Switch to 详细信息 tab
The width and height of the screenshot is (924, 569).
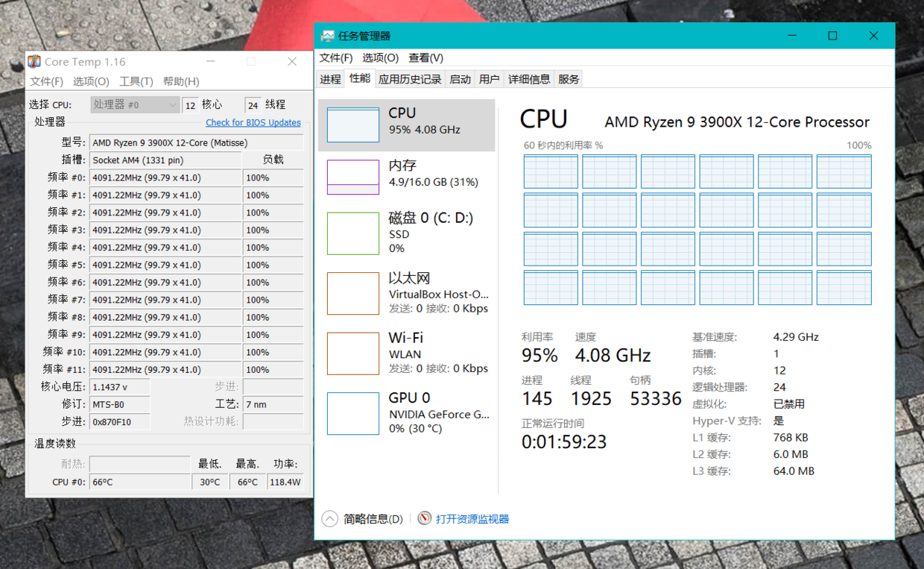[x=529, y=79]
